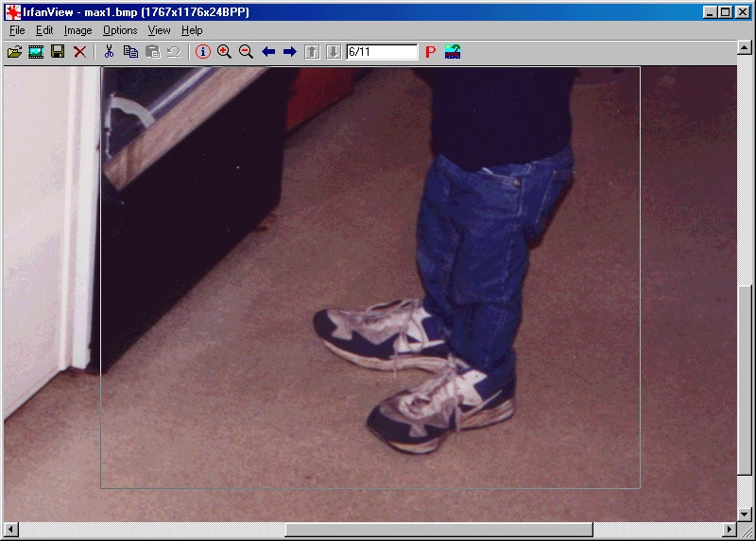Screen dimensions: 756x541
Task: Click the vertical scrollbar down arrow
Action: tap(745, 514)
